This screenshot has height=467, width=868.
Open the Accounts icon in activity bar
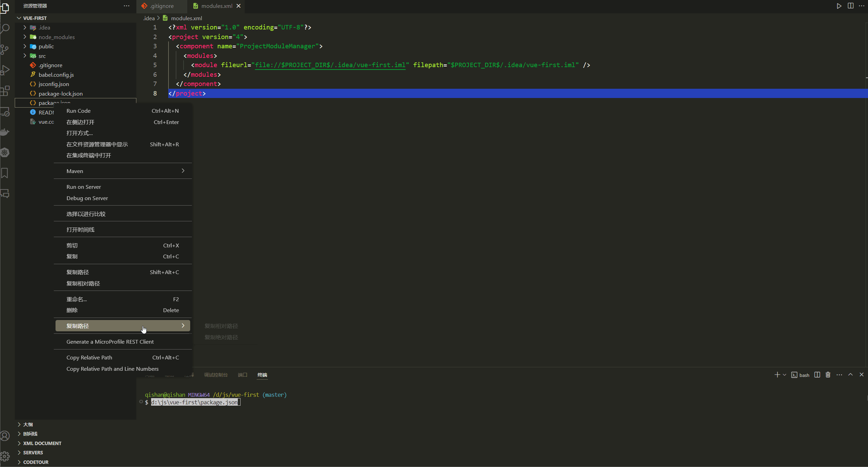pyautogui.click(x=5, y=436)
